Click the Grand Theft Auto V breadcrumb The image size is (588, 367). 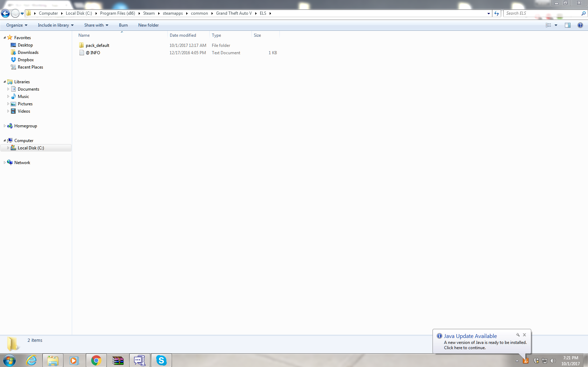point(234,13)
